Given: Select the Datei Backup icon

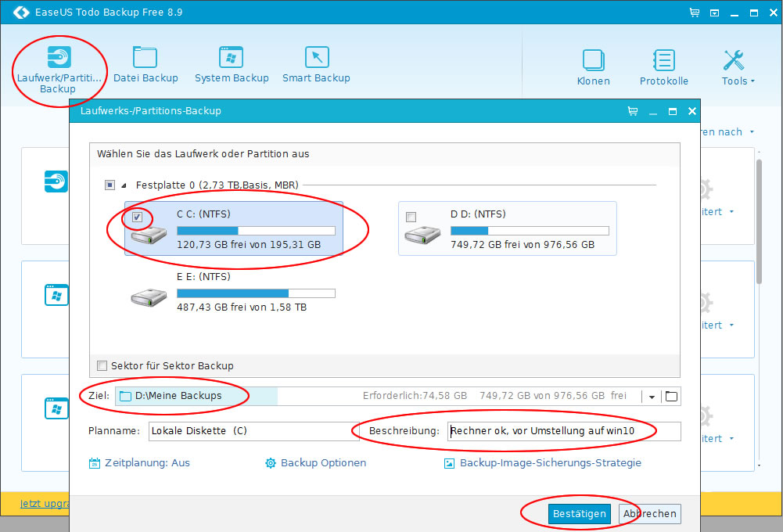Looking at the screenshot, I should point(145,58).
